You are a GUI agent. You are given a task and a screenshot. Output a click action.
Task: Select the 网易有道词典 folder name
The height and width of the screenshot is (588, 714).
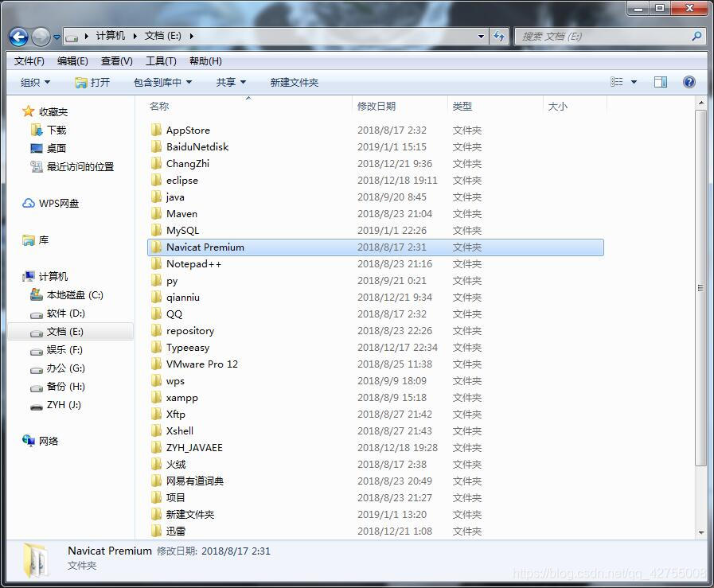[x=195, y=481]
